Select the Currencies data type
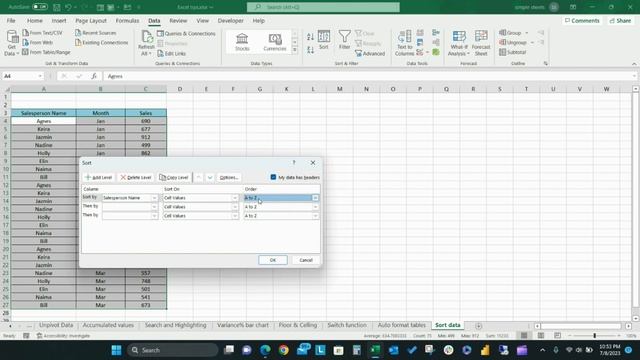 [x=275, y=42]
